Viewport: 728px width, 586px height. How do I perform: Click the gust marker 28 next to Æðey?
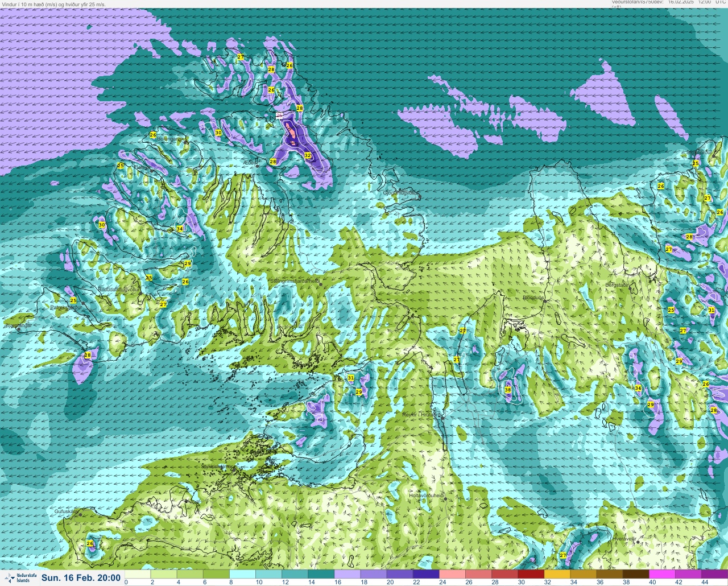(x=272, y=162)
